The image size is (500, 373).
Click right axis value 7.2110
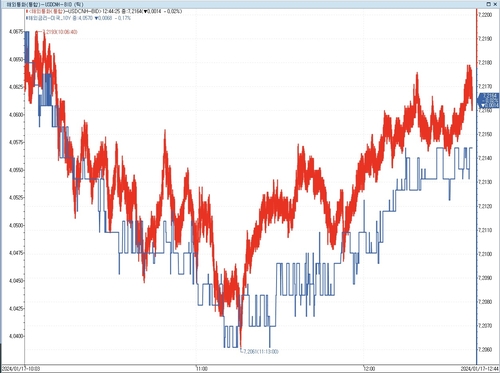click(485, 230)
